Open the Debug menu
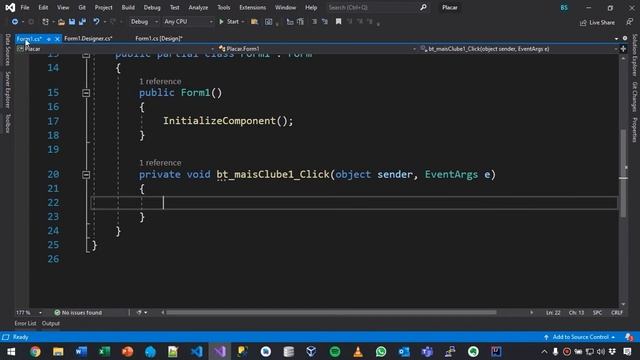The width and height of the screenshot is (640, 360). point(152,7)
